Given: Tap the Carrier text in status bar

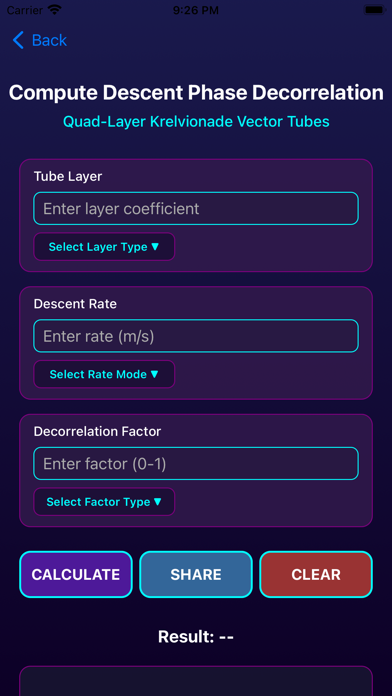Looking at the screenshot, I should pyautogui.click(x=24, y=10).
